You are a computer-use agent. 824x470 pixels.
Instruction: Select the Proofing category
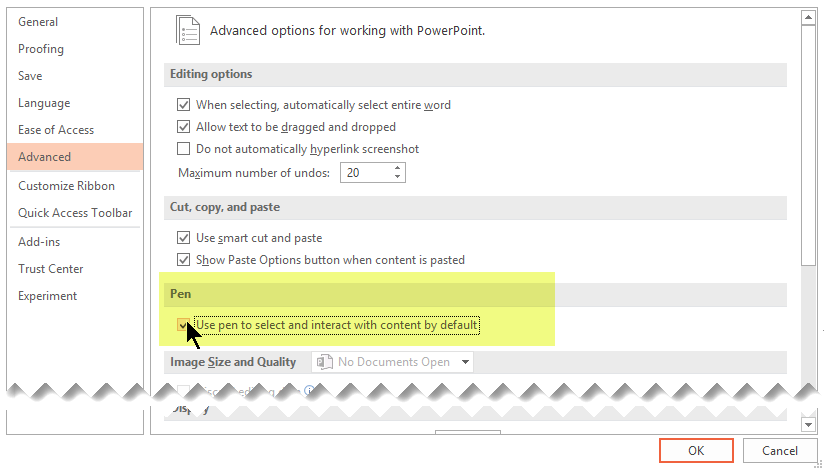[41, 49]
